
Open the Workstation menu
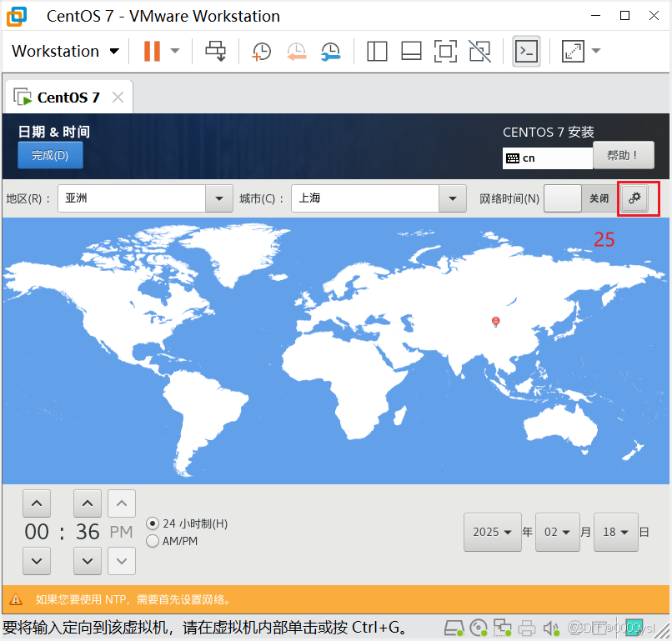coord(65,52)
